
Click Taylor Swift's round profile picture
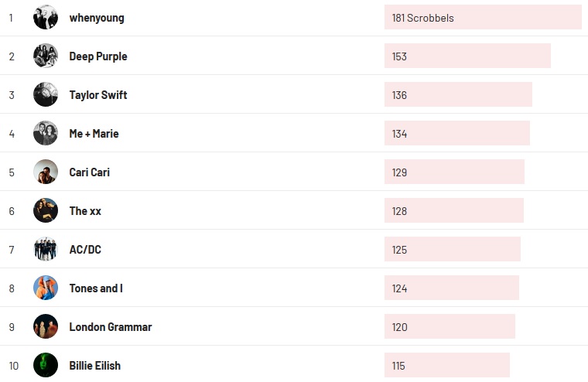46,94
